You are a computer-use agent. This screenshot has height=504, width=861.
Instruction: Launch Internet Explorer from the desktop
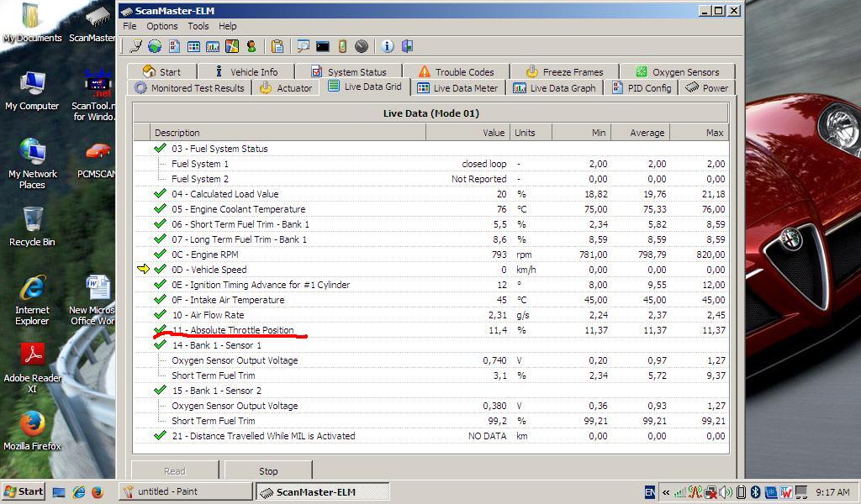pyautogui.click(x=32, y=301)
